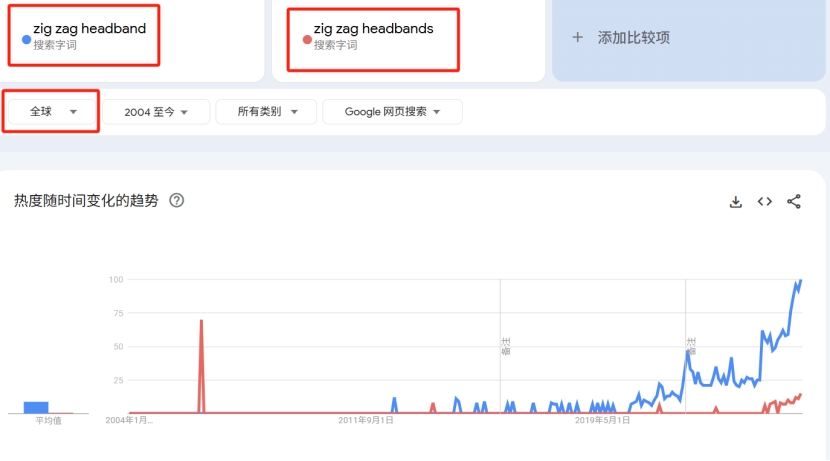Image resolution: width=830 pixels, height=461 pixels.
Task: Open the embed code icon
Action: tap(765, 202)
